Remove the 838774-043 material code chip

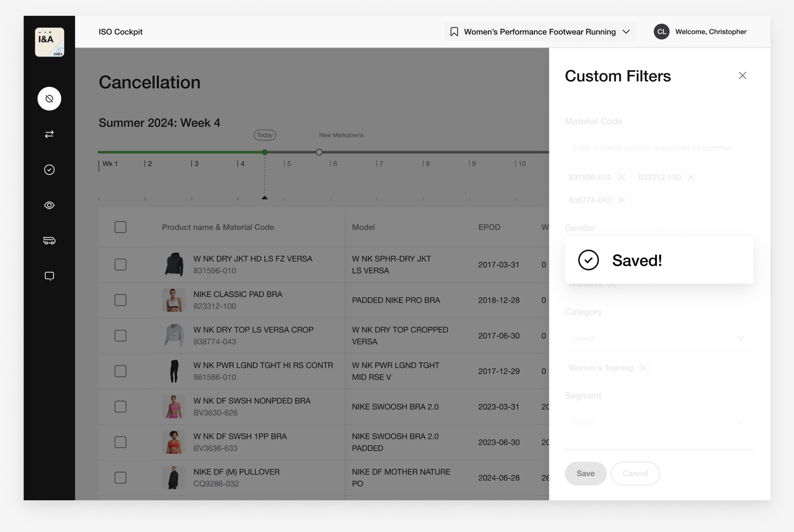pos(621,200)
